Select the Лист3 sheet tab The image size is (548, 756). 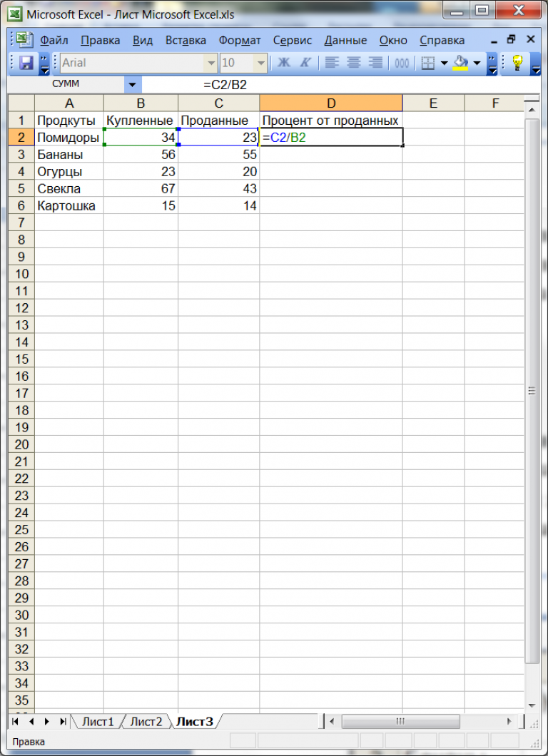pyautogui.click(x=194, y=722)
